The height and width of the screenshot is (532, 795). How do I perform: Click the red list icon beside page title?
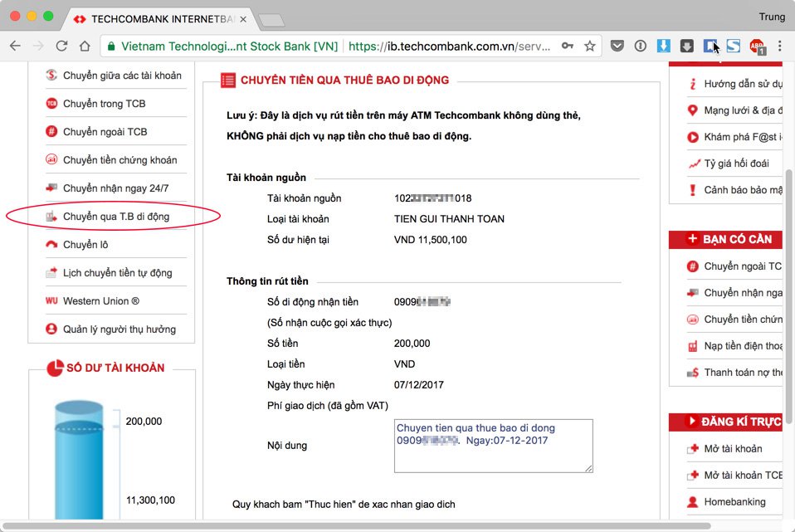[228, 81]
